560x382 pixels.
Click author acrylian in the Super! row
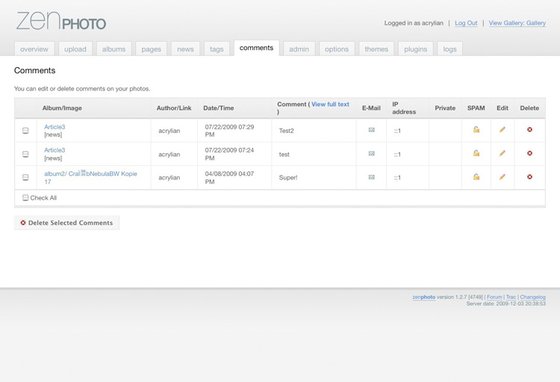169,177
